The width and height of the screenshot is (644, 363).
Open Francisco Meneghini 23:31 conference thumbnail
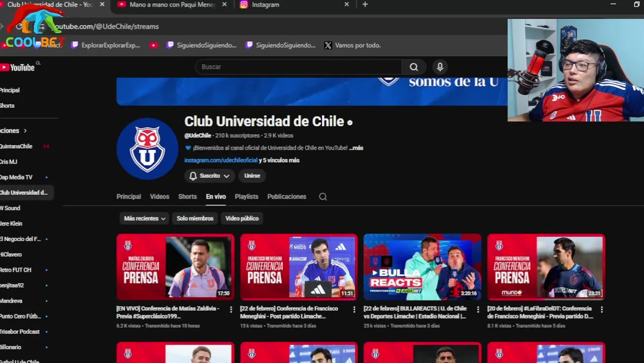point(546,267)
